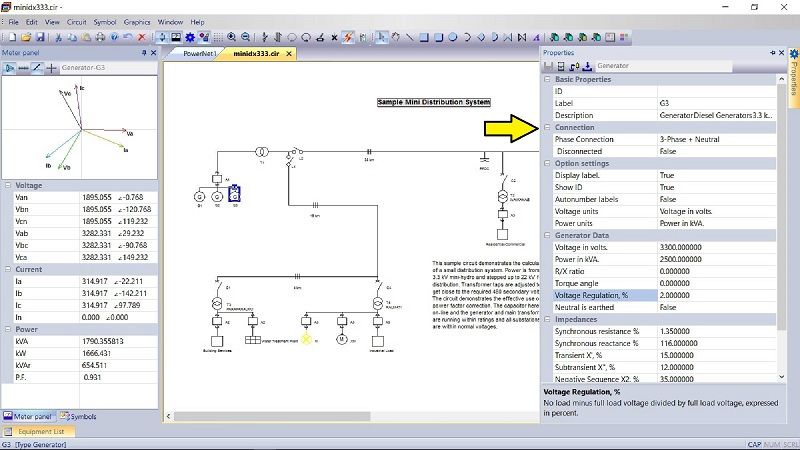Click the multicolor blocks icon at toolbar end
The height and width of the screenshot is (450, 800).
623,37
